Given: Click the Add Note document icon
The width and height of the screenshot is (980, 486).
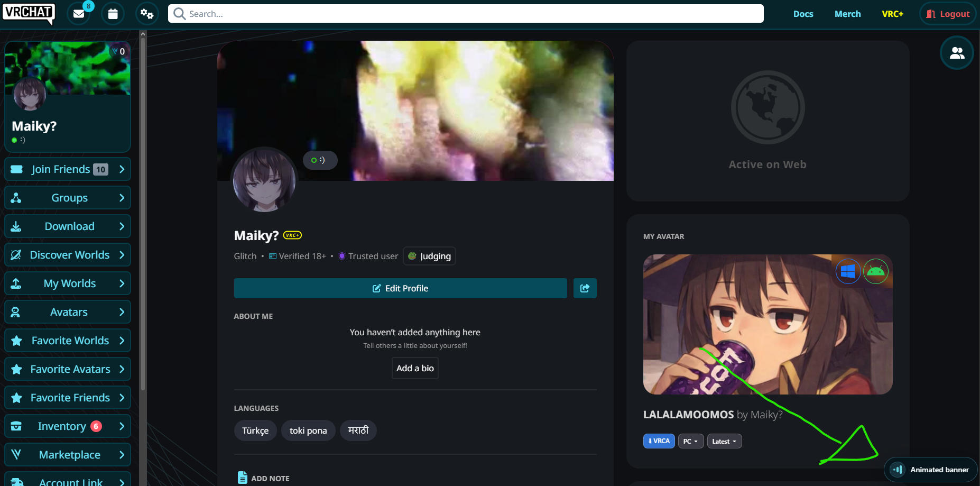Looking at the screenshot, I should pyautogui.click(x=242, y=478).
